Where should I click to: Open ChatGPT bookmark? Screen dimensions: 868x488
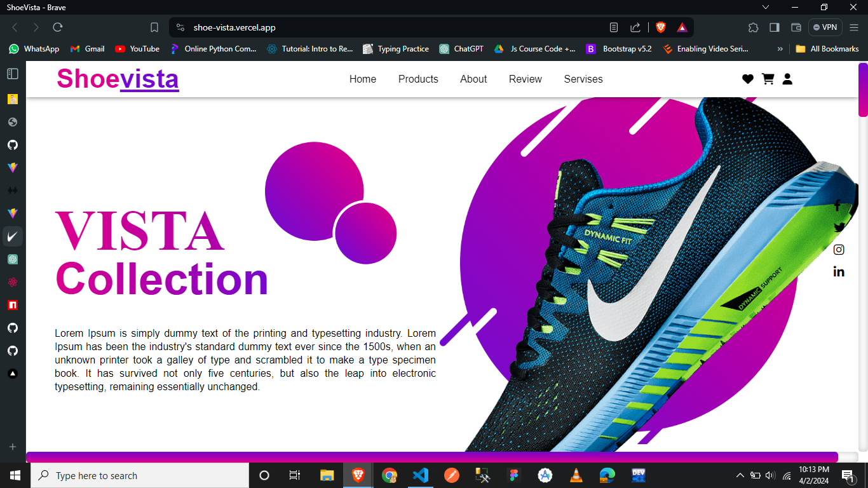coord(461,48)
